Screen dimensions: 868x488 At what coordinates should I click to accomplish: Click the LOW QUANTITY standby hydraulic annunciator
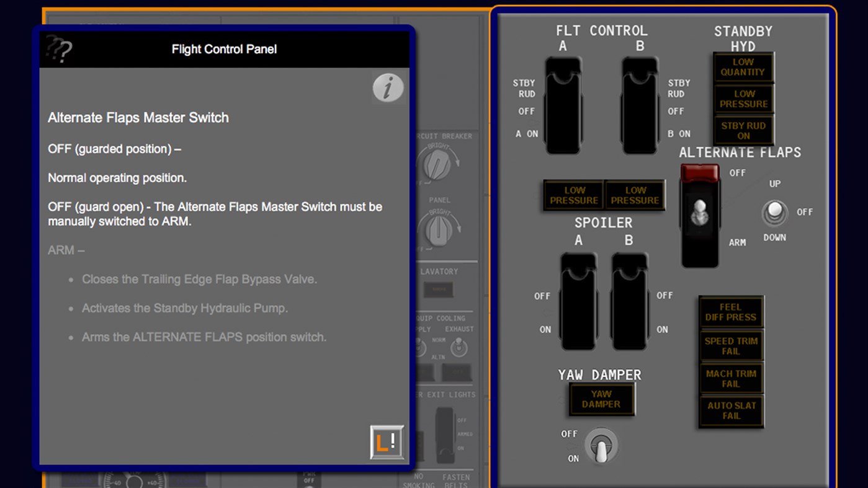(x=743, y=66)
